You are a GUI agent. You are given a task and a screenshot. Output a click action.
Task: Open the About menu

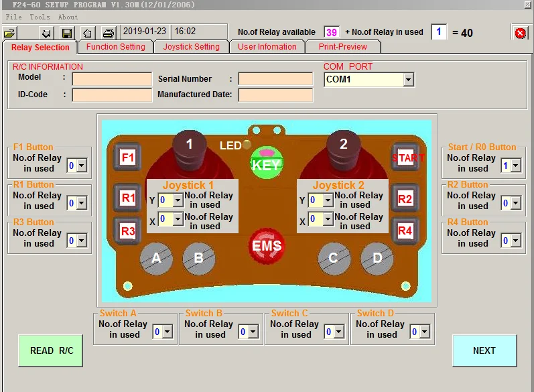68,17
